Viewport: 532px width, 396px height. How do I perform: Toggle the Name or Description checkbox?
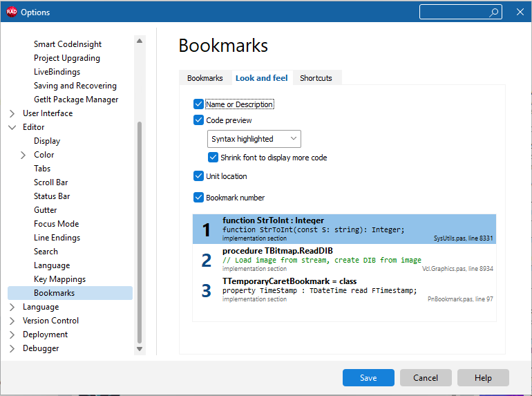point(198,104)
